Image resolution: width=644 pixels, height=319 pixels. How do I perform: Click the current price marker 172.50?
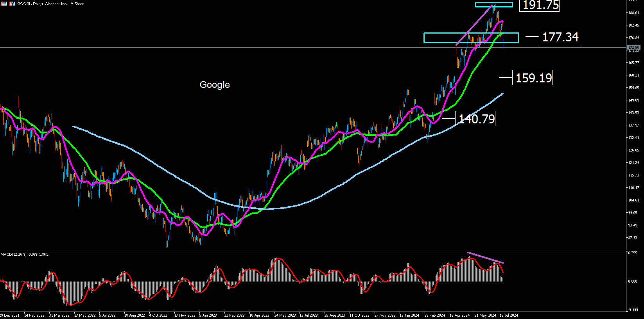(633, 48)
